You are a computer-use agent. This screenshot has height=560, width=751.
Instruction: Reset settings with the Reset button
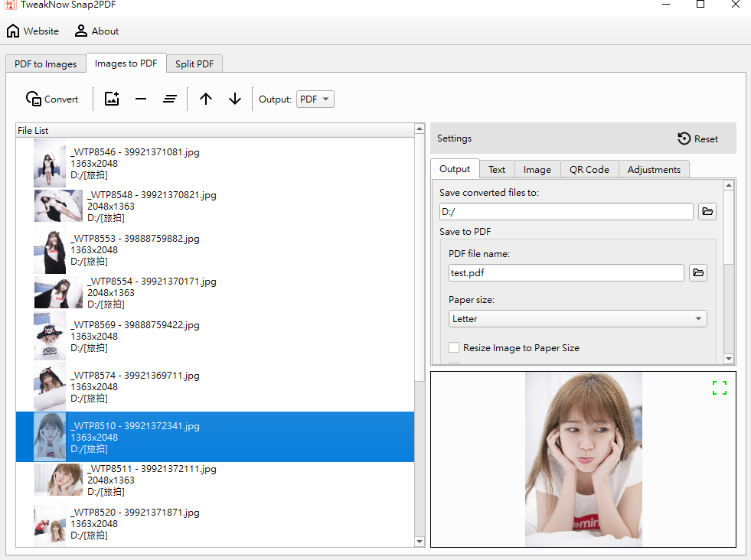pos(698,138)
